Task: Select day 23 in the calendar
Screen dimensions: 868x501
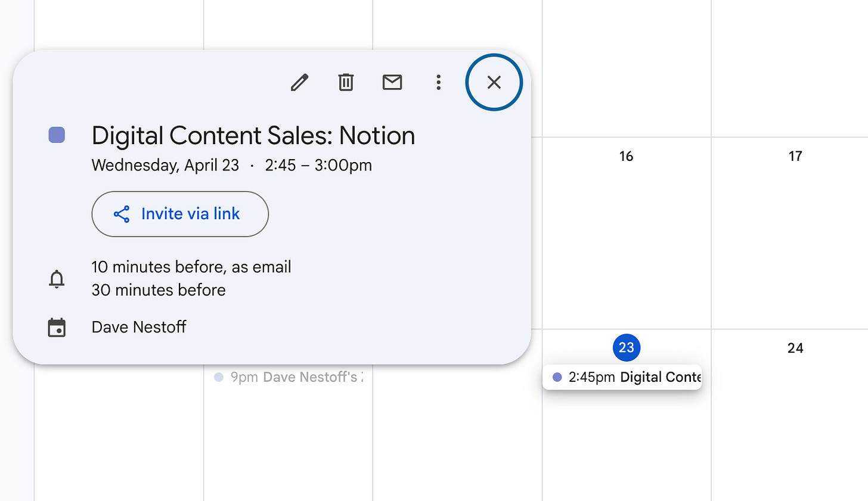Action: coord(627,347)
